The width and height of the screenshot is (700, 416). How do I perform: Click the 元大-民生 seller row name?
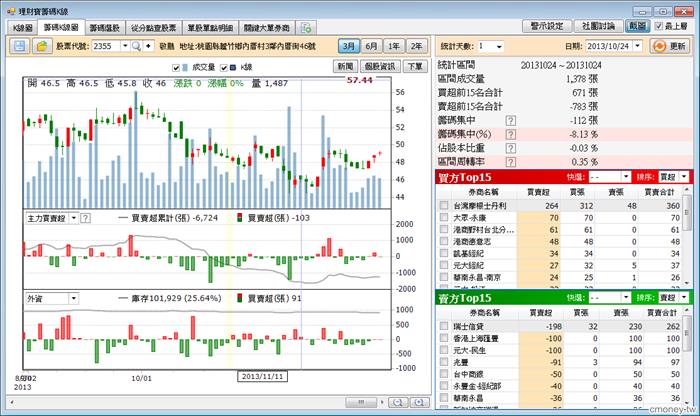click(x=469, y=350)
